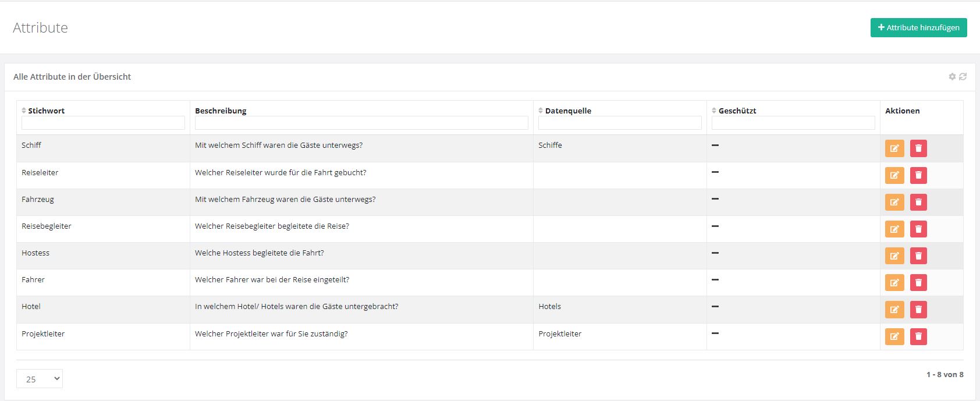
Task: Open edit for the Hostess attribute
Action: 894,255
